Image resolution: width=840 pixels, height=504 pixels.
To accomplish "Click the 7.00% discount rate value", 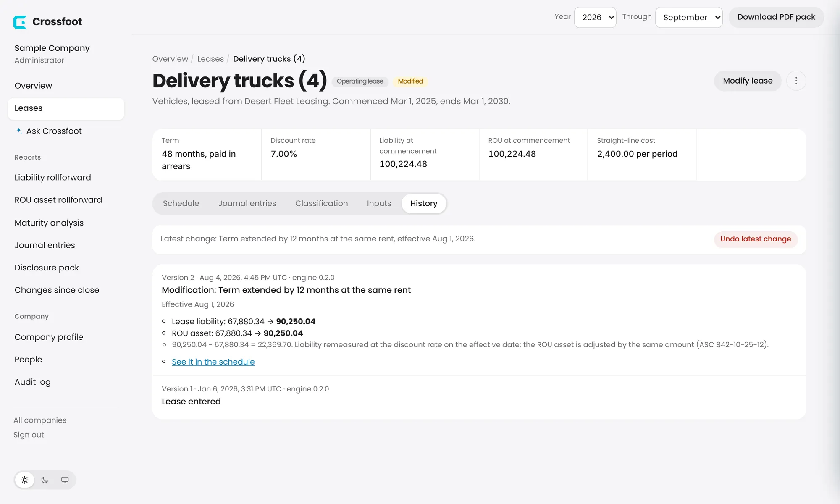I will click(x=284, y=154).
